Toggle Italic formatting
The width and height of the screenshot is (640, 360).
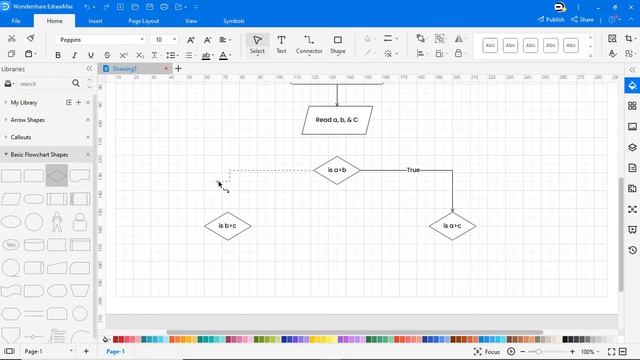point(74,55)
